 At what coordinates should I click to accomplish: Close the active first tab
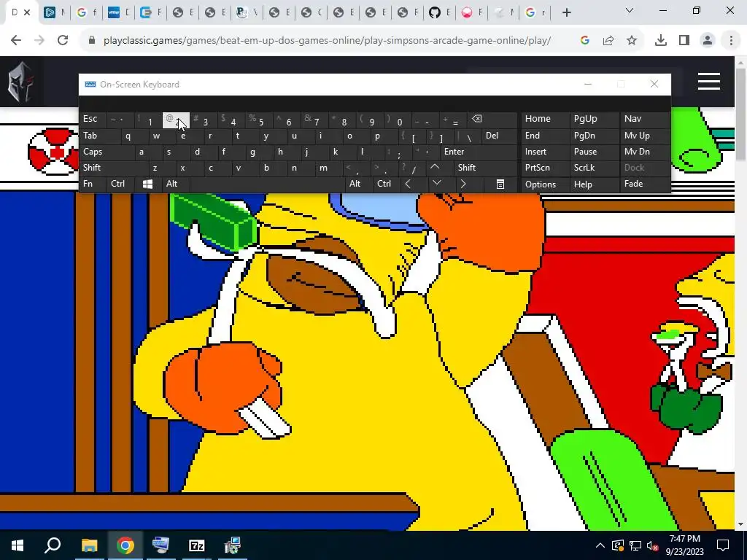(27, 12)
